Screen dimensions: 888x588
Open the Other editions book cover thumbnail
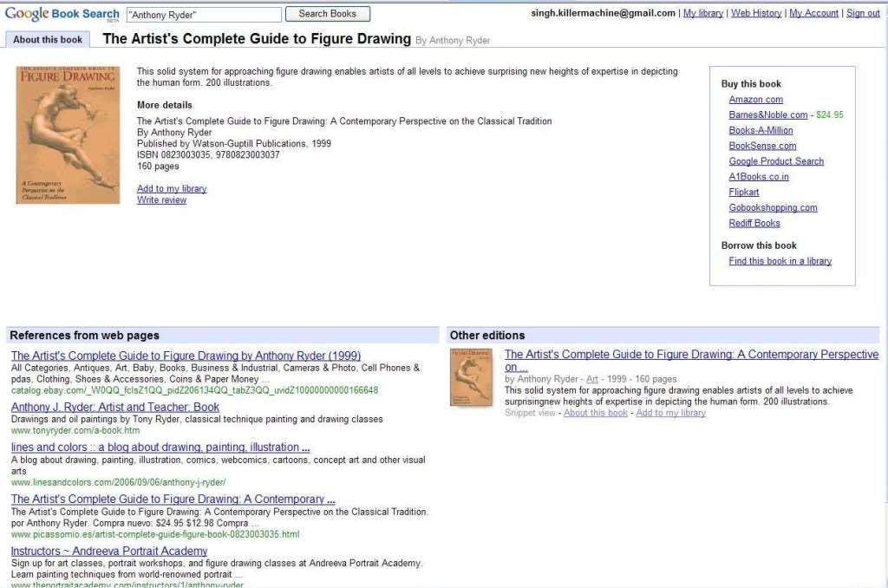tap(471, 377)
